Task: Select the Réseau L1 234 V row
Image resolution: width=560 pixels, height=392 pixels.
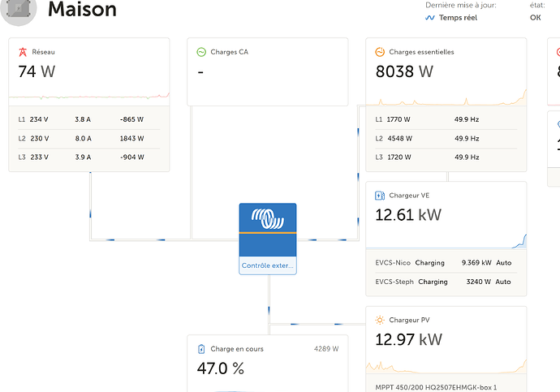Action: point(89,119)
